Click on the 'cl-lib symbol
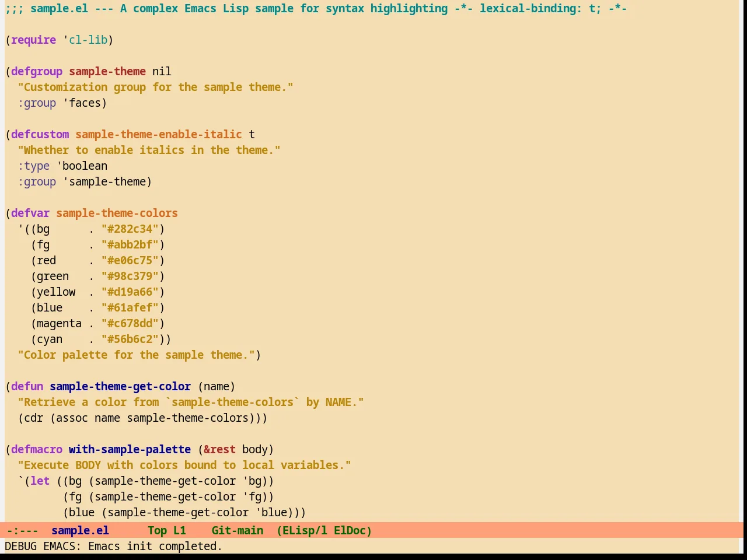Screen dimensions: 747x560 (85, 40)
